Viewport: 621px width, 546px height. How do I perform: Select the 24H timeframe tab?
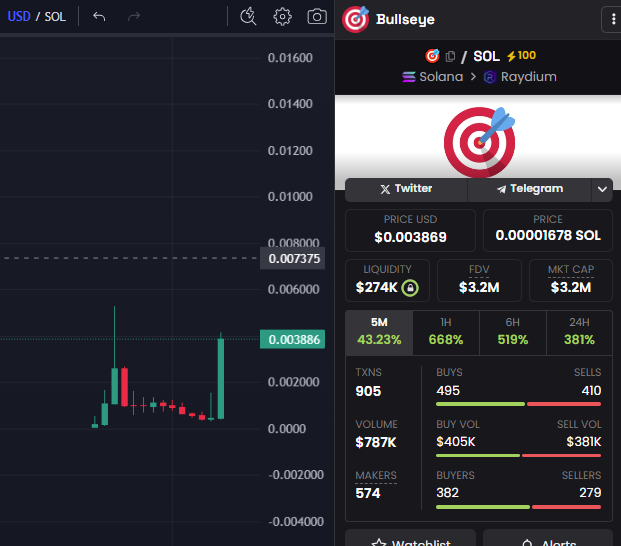579,332
